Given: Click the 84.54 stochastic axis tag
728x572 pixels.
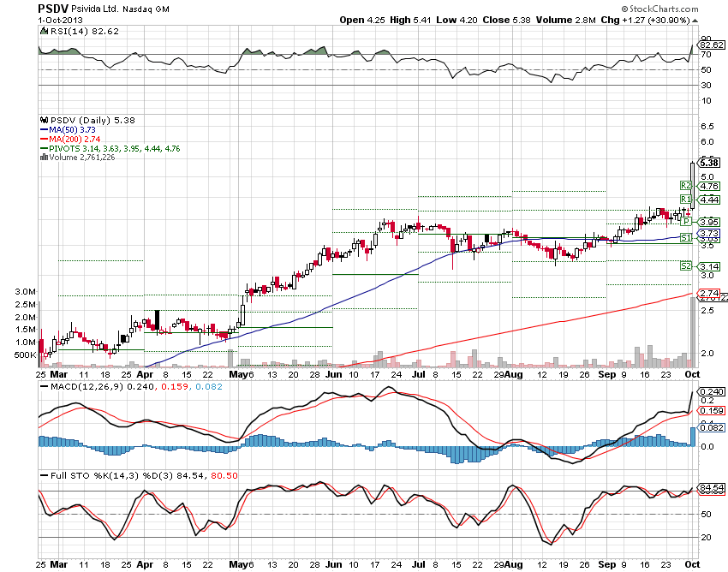Looking at the screenshot, I should click(x=711, y=488).
